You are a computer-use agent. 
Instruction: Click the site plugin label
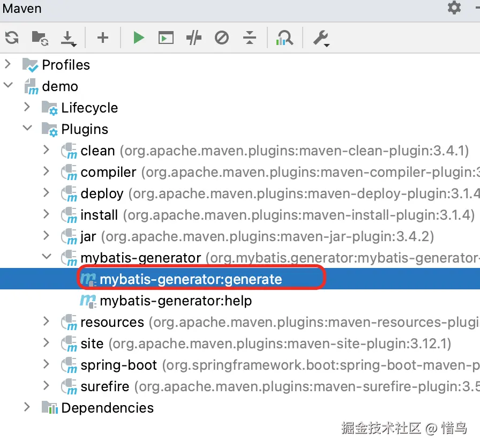92,344
